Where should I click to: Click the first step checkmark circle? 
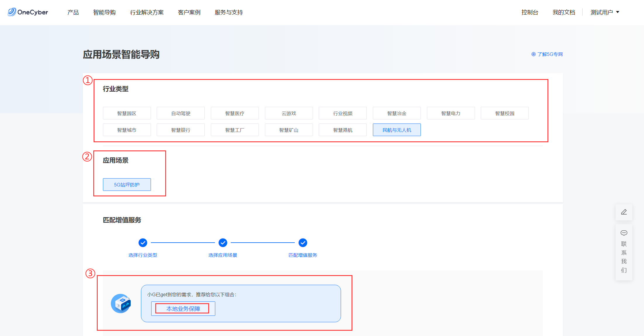click(143, 243)
